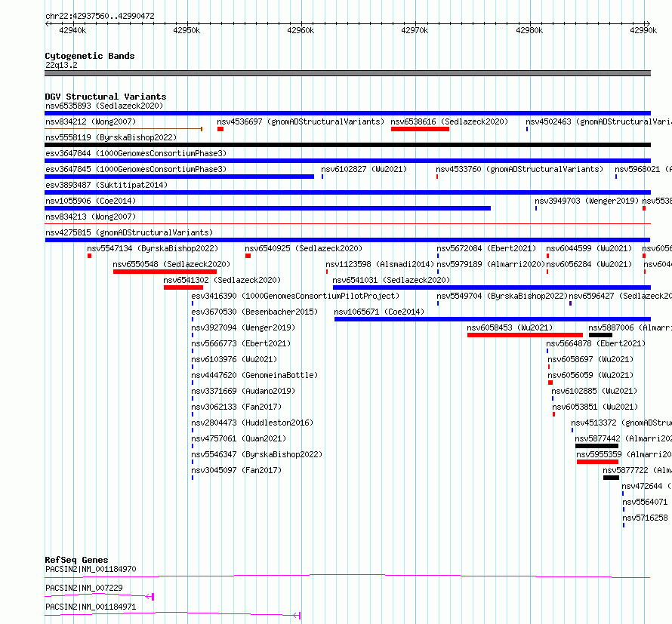
Task: Click the nsv5877442 black variant bar
Action: pyautogui.click(x=596, y=446)
